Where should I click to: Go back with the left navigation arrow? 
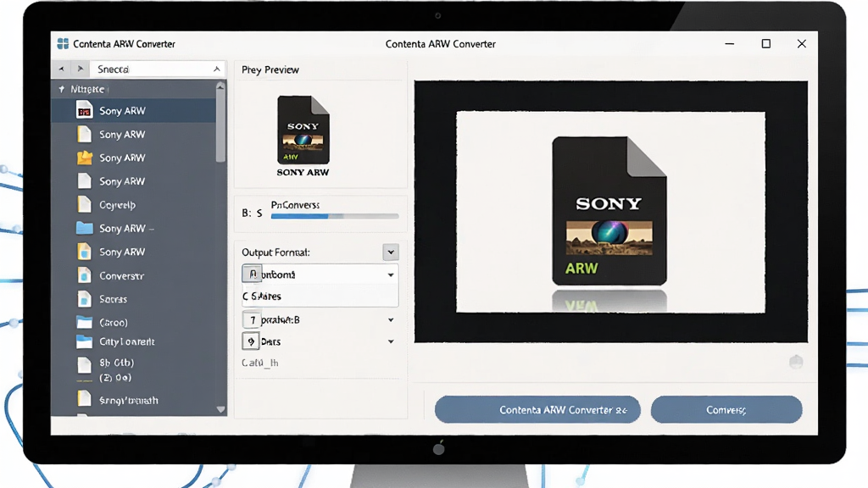point(61,69)
